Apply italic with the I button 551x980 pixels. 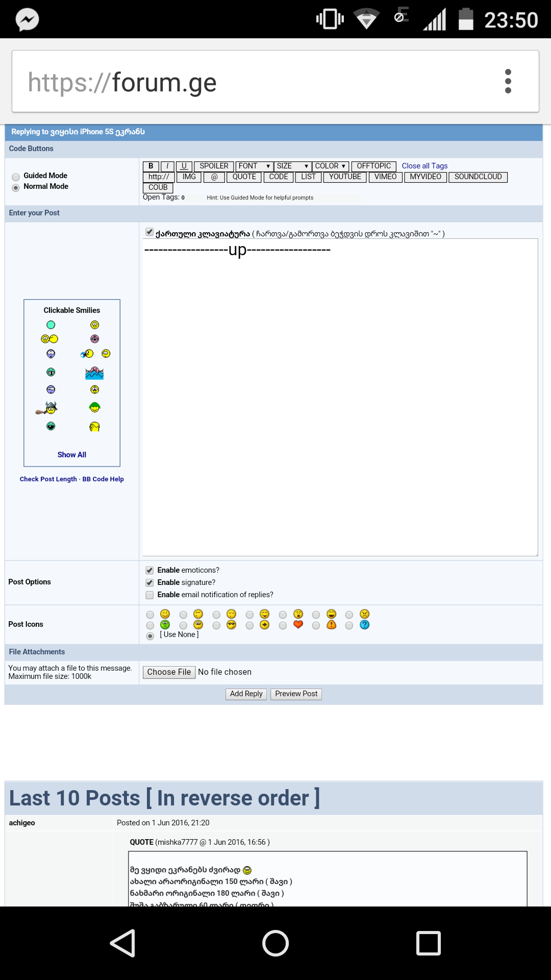coord(167,166)
